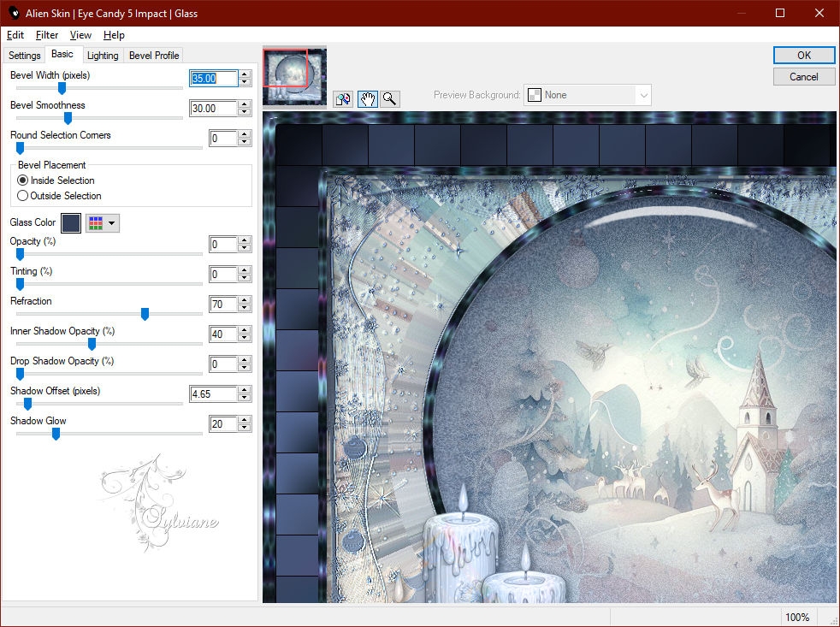This screenshot has height=627, width=840.
Task: Click the Opacity (%) slider handle
Action: pos(21,254)
